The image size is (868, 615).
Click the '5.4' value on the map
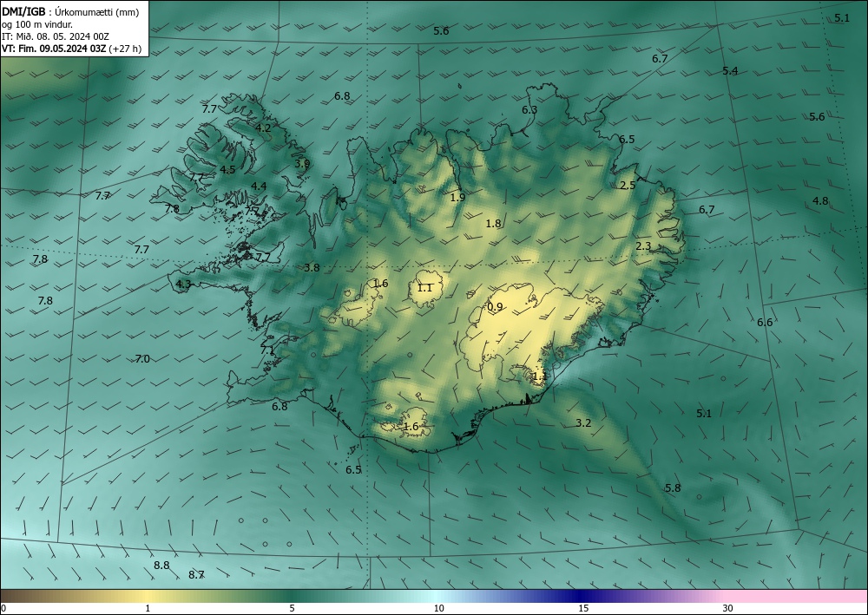730,71
